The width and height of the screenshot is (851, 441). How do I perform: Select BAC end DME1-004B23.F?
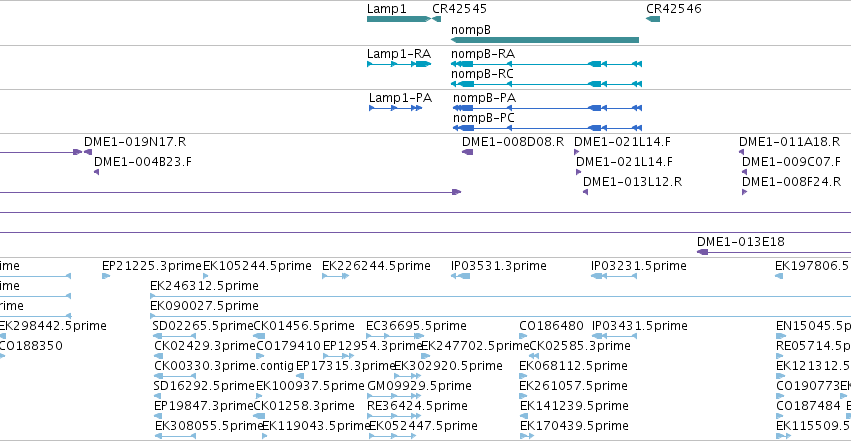pyautogui.click(x=96, y=172)
